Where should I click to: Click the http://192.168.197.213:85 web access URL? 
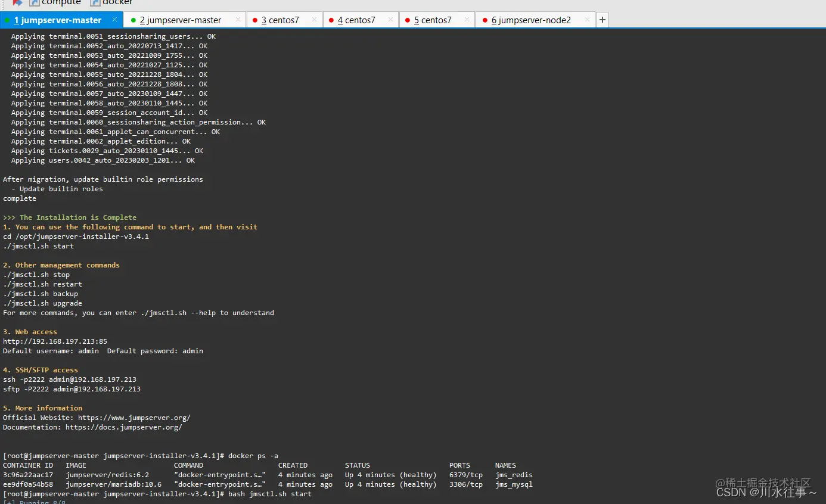(55, 341)
